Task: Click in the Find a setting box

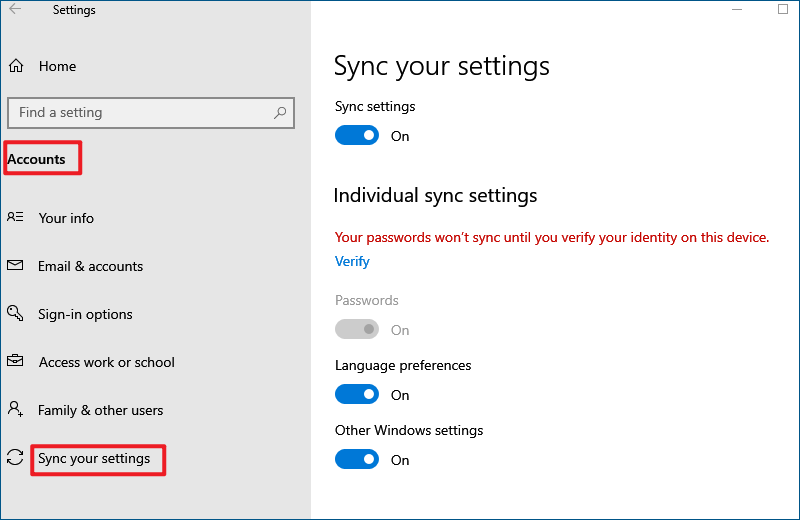Action: tap(151, 113)
